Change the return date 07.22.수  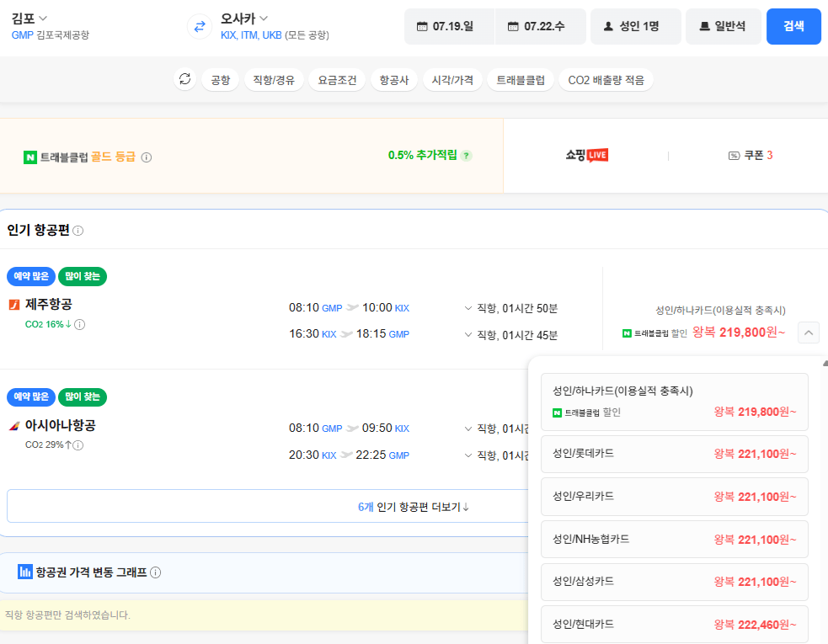click(540, 26)
